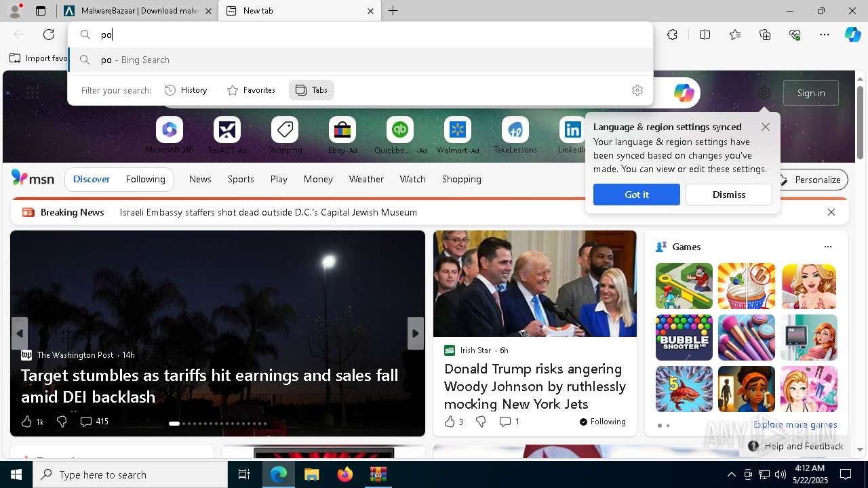
Task: Like the Donald Trump Jets article
Action: [x=454, y=422]
